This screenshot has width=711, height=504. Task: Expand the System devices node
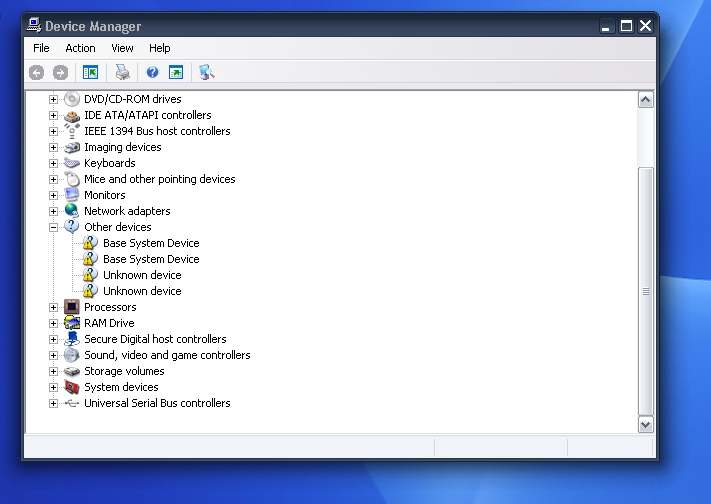(53, 387)
